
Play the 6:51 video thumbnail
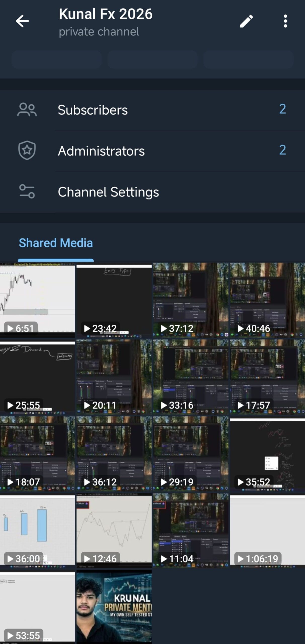37,300
